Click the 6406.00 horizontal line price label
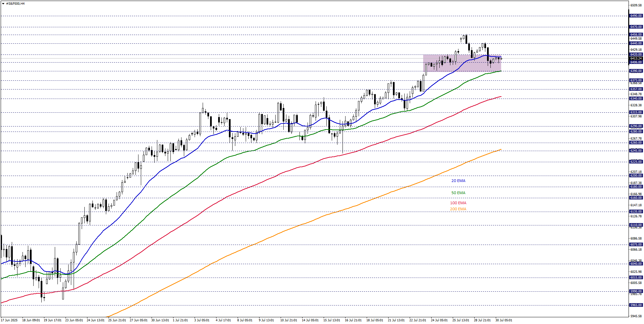Screen dimensions: 644x324 tap(636, 62)
